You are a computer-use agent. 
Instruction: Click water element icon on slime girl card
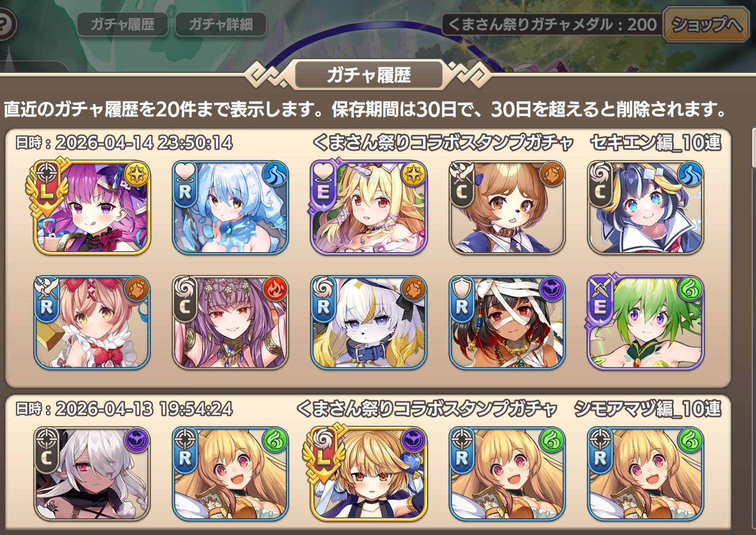(x=275, y=174)
